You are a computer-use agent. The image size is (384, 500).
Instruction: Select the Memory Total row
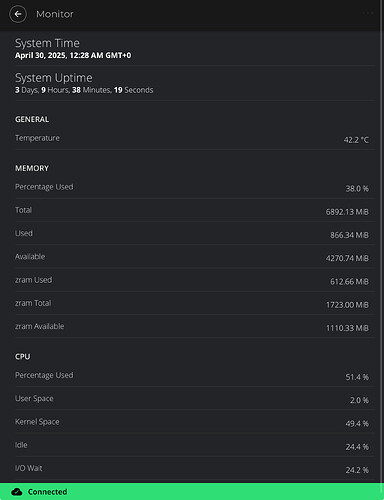pos(195,210)
